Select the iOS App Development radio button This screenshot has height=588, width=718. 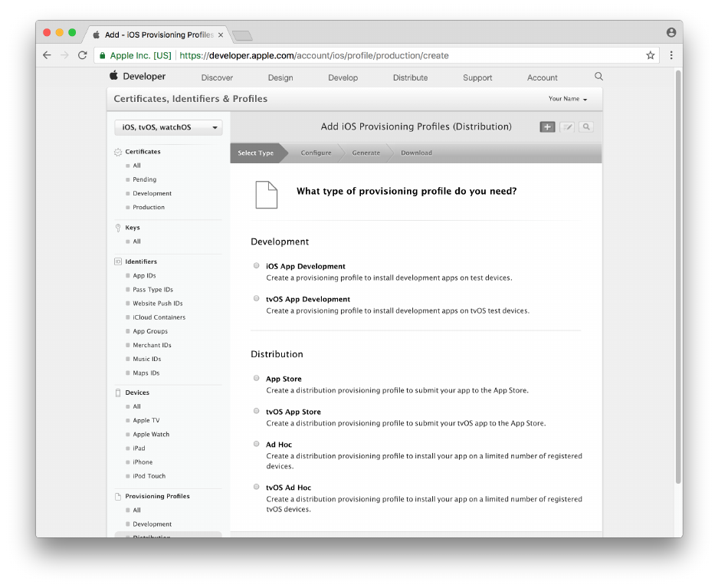tap(257, 265)
